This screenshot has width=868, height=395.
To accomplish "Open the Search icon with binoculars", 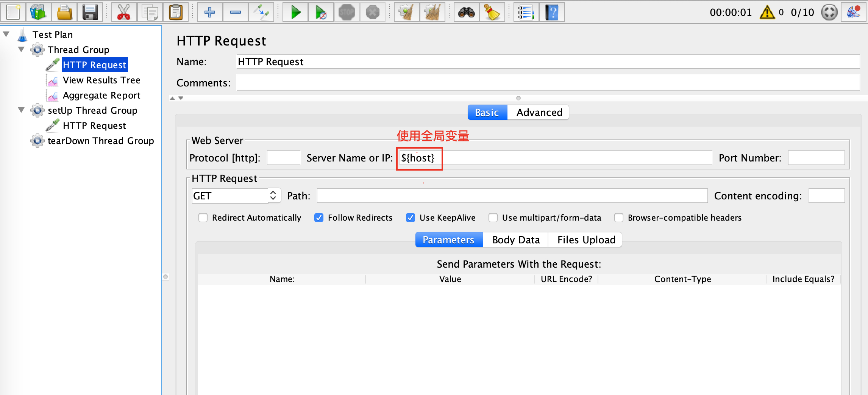I will click(466, 12).
